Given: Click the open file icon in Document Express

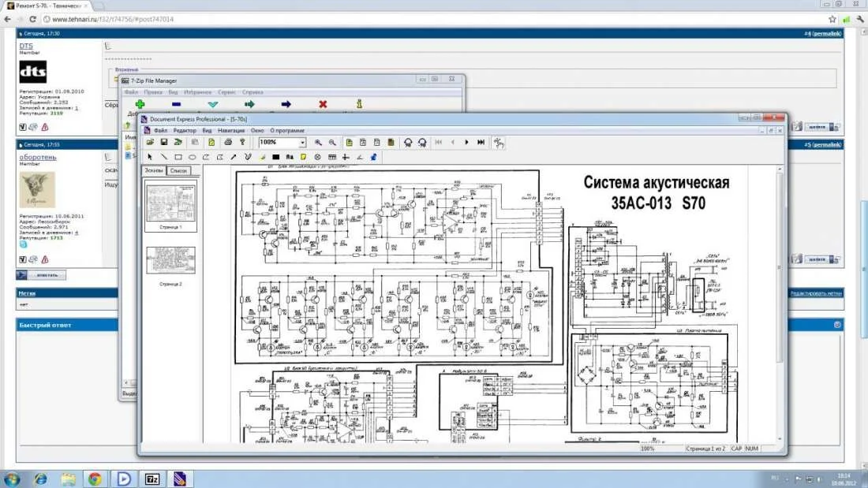Looking at the screenshot, I should (150, 142).
